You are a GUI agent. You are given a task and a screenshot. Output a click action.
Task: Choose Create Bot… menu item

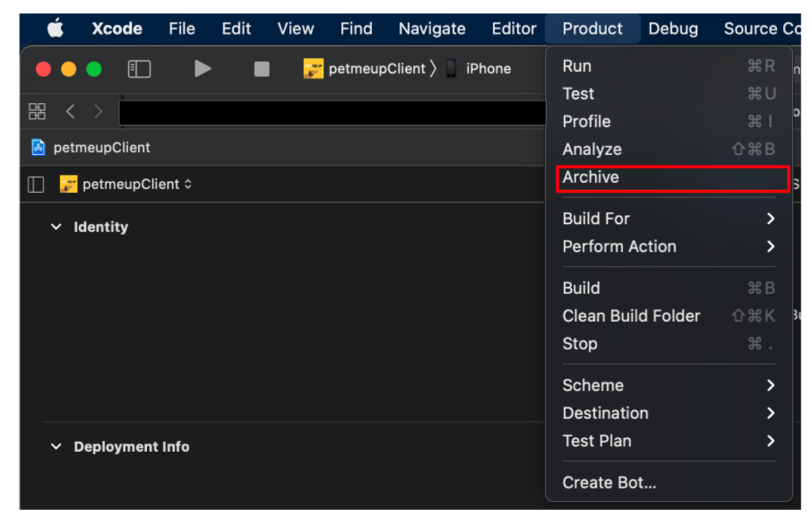coord(669,483)
